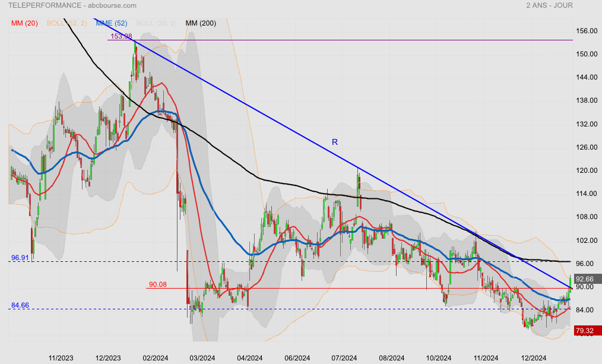
Task: Click the "2 ANS - JOUR" period label
Action: [x=549, y=5]
